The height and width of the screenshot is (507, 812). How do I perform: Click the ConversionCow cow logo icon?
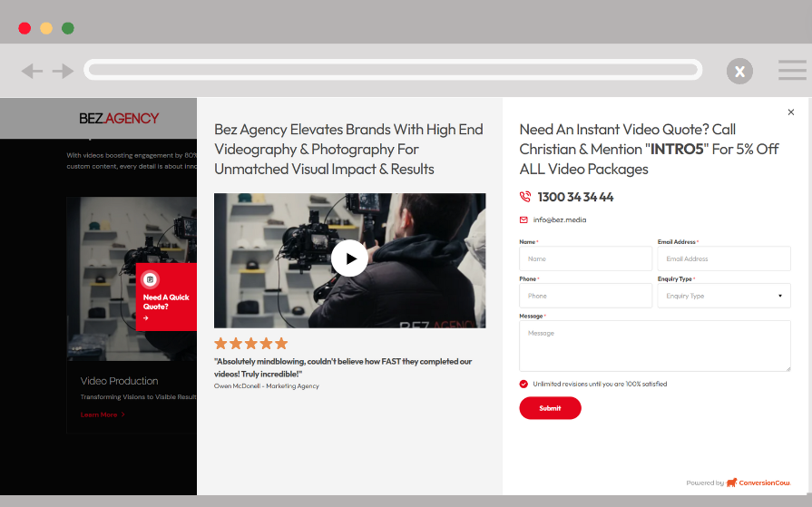pos(731,483)
